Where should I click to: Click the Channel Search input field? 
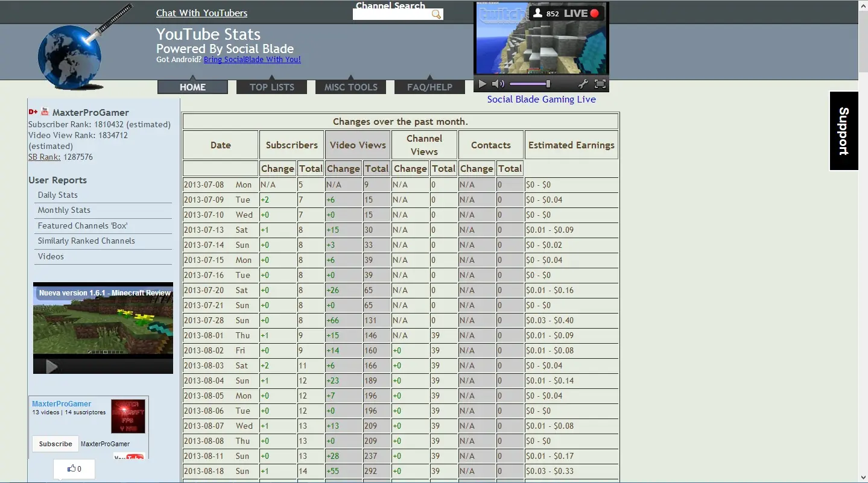point(392,14)
